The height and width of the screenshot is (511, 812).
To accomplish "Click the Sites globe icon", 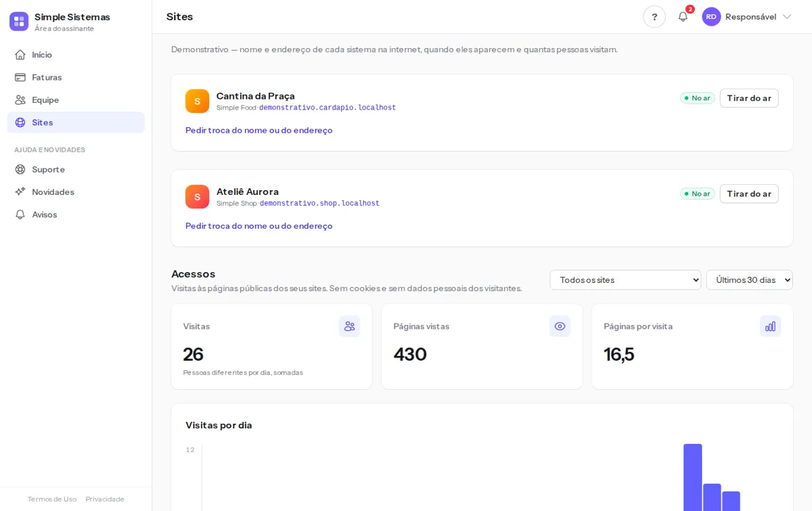I will [20, 123].
